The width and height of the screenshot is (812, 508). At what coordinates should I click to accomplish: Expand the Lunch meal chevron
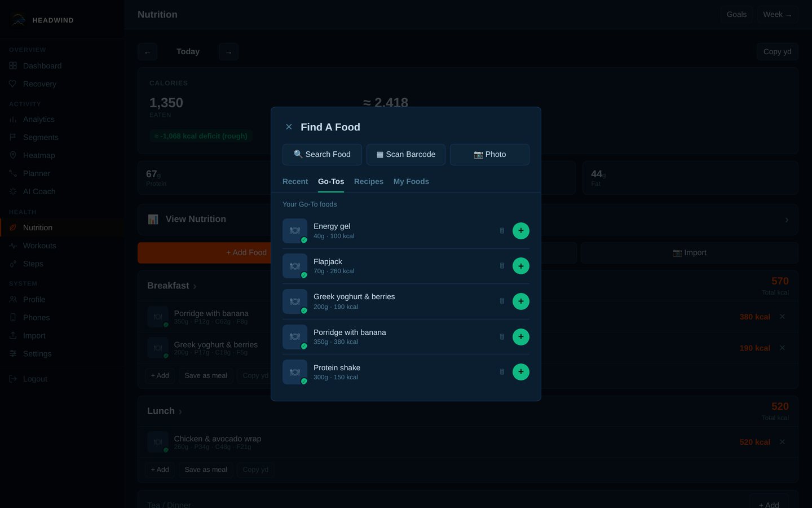(180, 411)
